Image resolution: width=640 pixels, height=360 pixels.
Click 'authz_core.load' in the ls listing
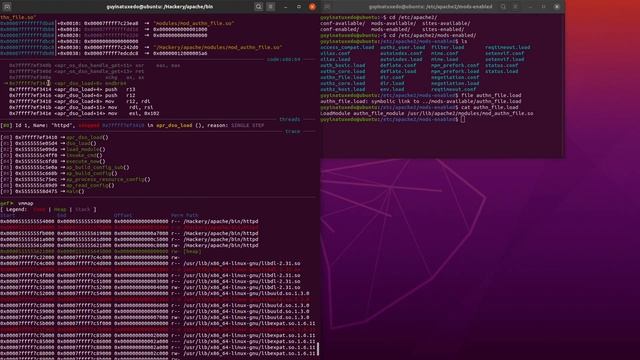[x=343, y=83]
